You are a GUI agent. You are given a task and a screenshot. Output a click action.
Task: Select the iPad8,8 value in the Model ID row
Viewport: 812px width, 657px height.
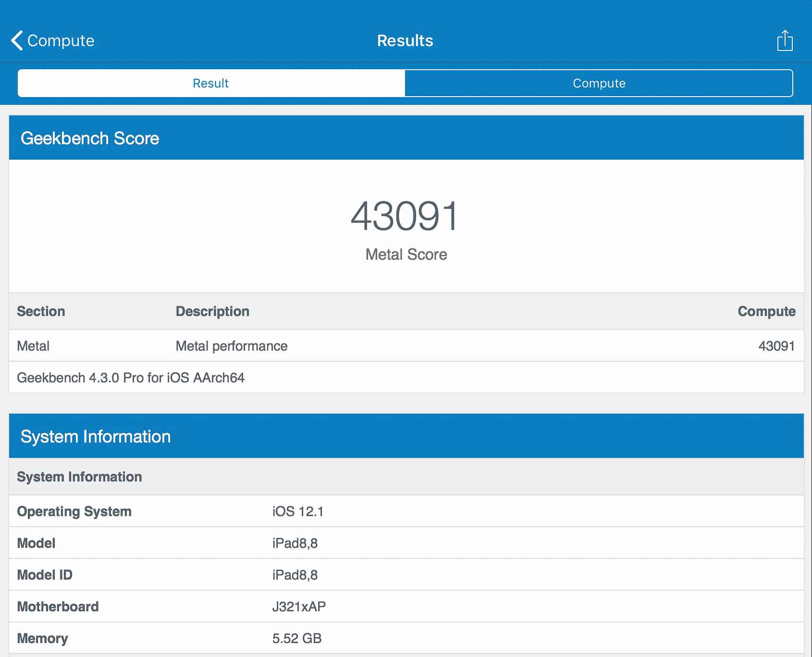click(295, 574)
